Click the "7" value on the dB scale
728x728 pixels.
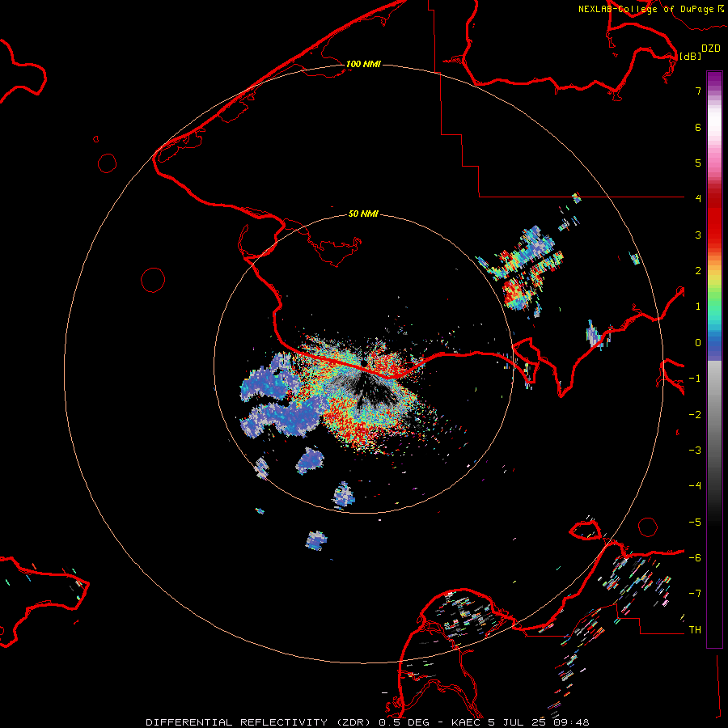click(698, 91)
